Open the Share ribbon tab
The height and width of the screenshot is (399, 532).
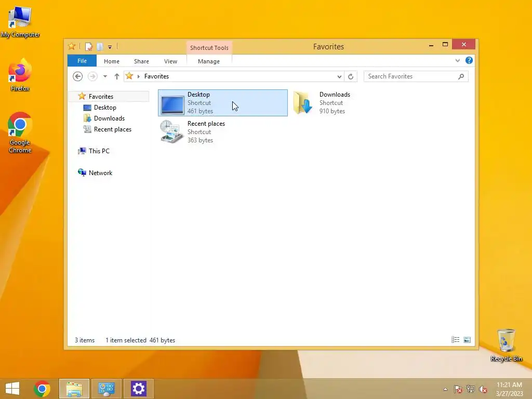pos(141,61)
